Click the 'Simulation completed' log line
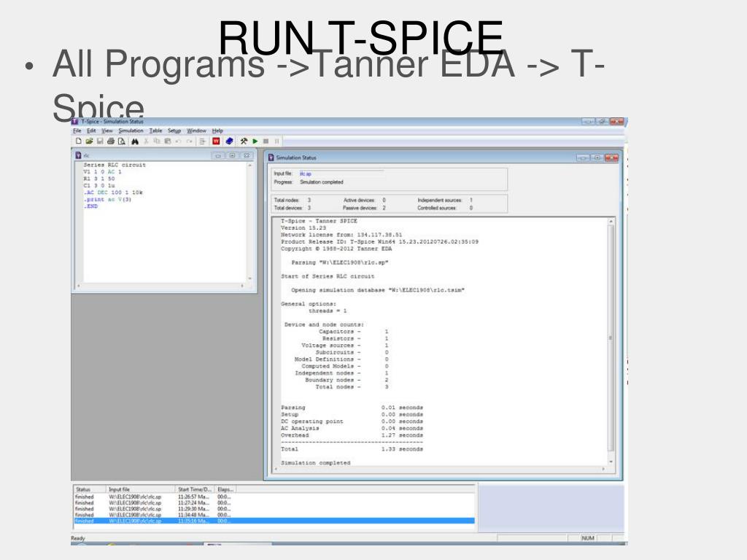Screen dimensions: 747x560 point(315,463)
